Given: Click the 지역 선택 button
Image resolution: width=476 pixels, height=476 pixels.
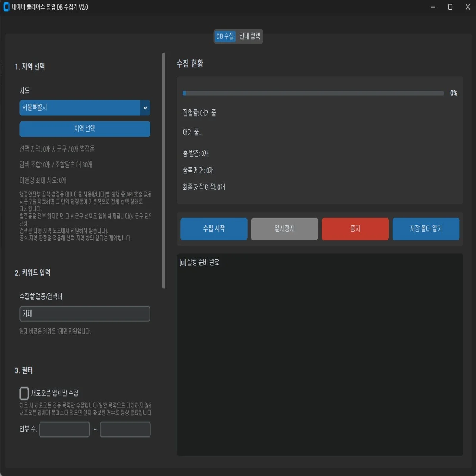Looking at the screenshot, I should (85, 129).
